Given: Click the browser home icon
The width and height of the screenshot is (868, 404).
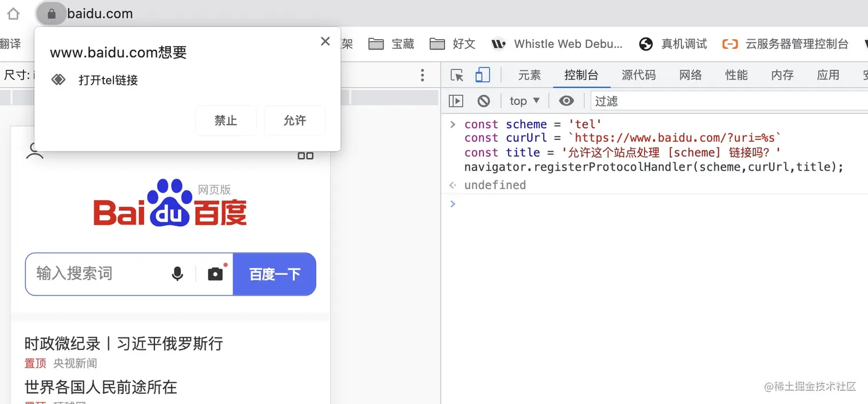Looking at the screenshot, I should click(x=13, y=14).
